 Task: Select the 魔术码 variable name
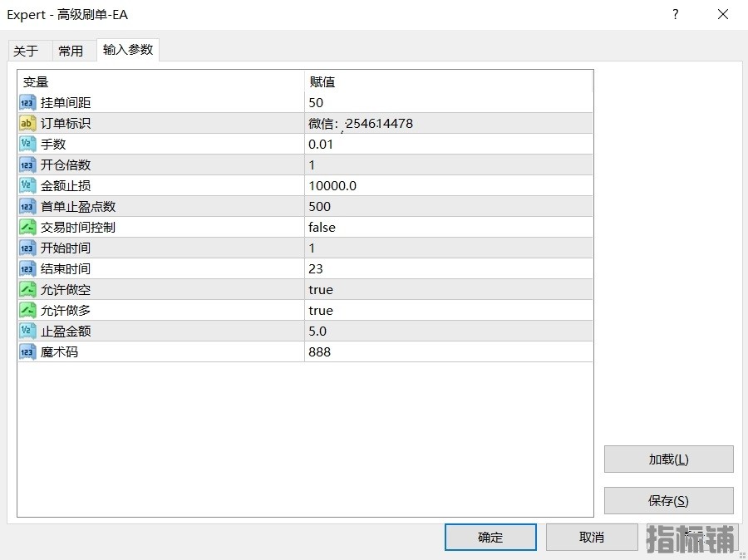(59, 351)
